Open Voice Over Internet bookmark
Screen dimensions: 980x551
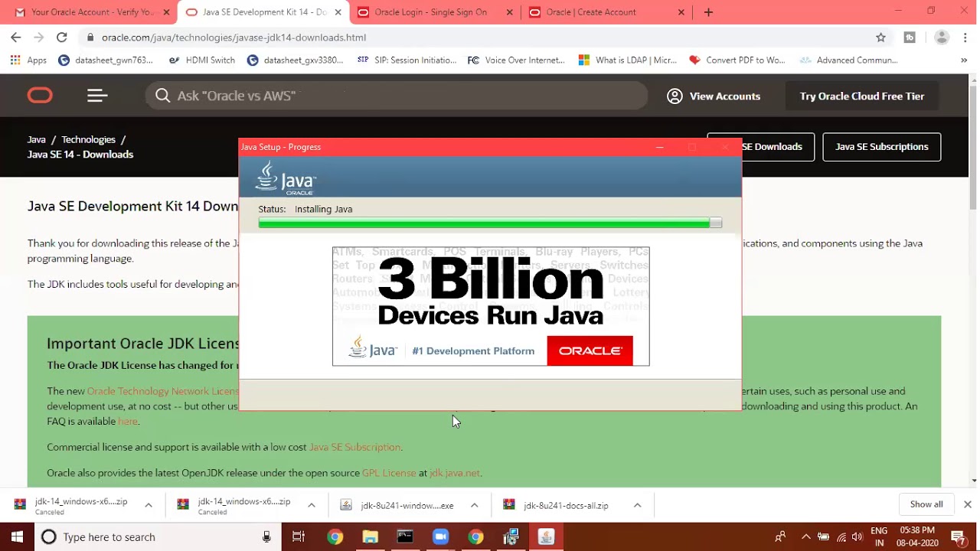[x=516, y=60]
